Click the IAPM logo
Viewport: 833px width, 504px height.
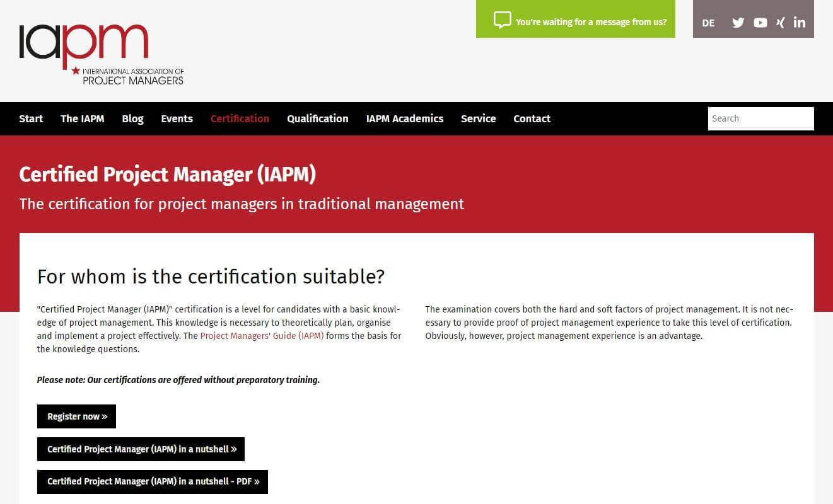tap(102, 55)
